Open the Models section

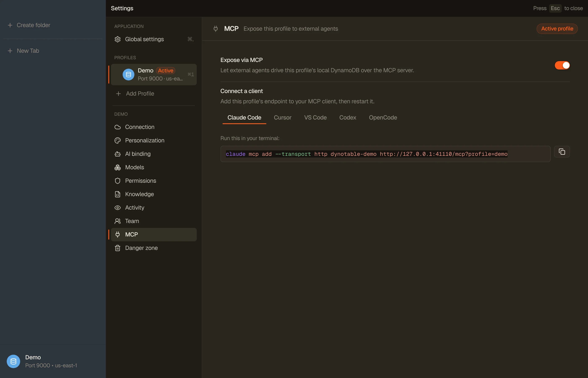(154, 167)
